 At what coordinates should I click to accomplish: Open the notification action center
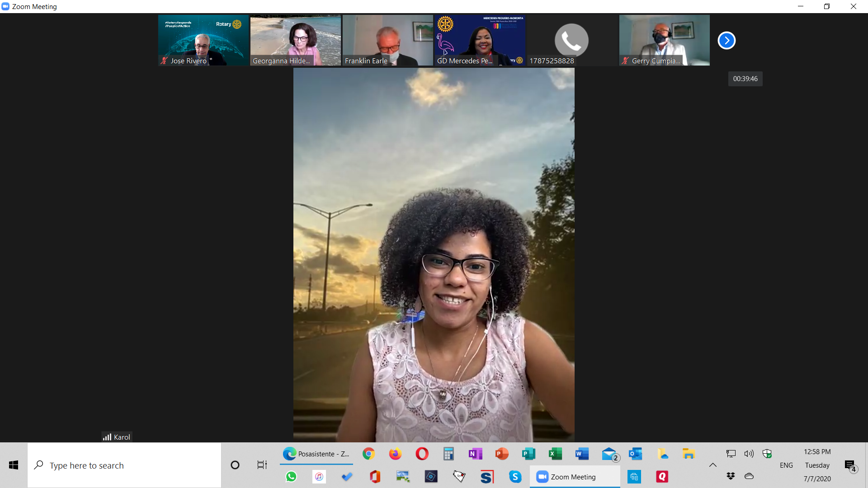coord(850,465)
